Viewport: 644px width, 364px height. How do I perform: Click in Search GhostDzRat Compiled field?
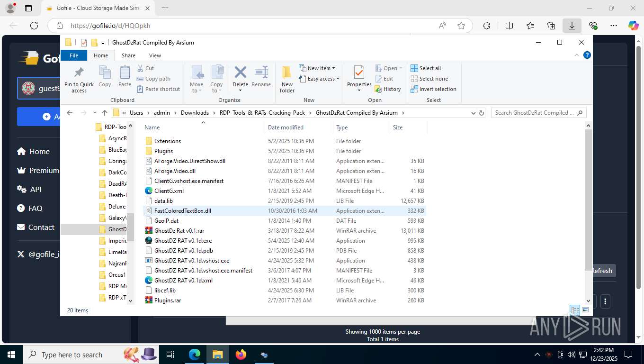tap(538, 113)
